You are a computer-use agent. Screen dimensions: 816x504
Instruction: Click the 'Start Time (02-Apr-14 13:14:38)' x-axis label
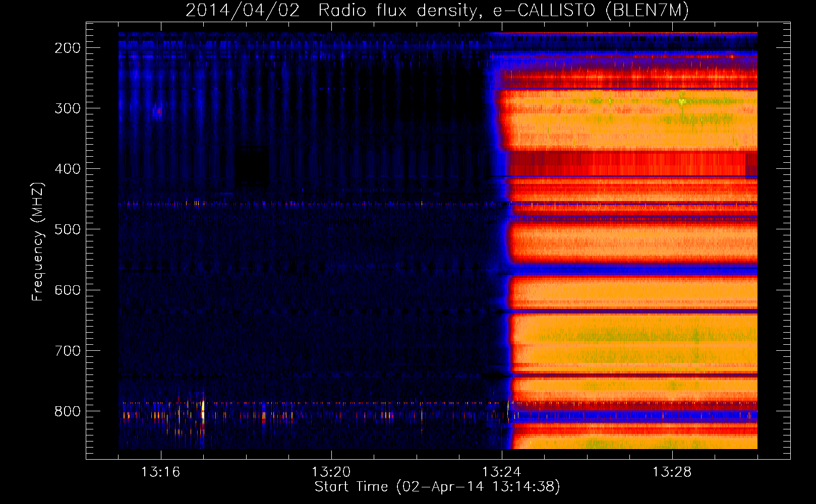pos(437,487)
